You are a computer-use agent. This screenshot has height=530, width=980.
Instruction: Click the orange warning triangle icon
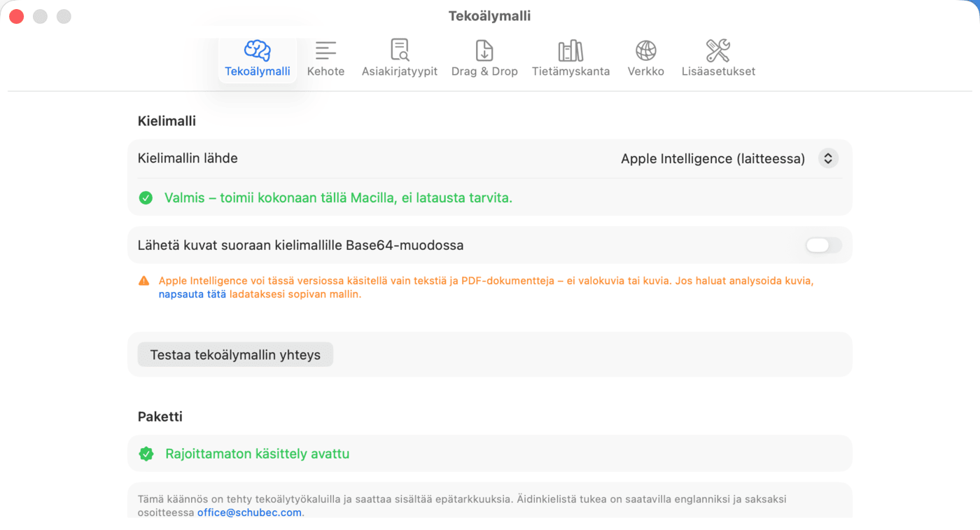click(x=144, y=281)
